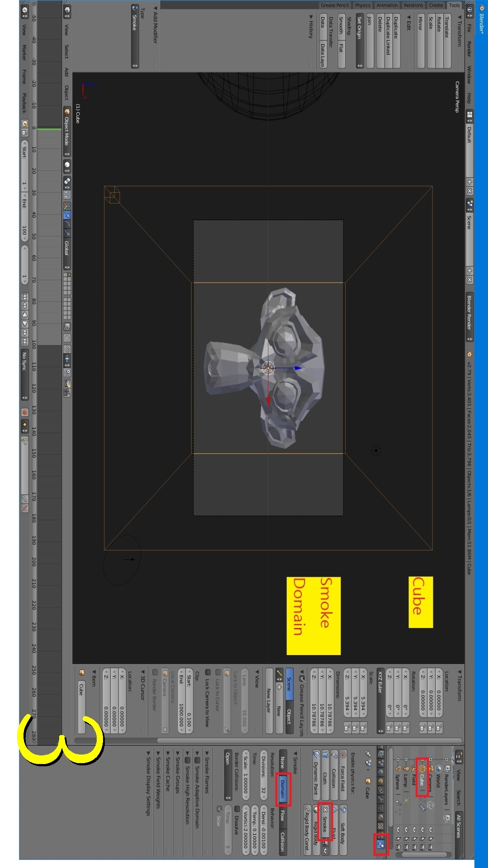The height and width of the screenshot is (868, 488).
Task: Adjust the Divisions 32 resolution field
Action: pos(264,775)
